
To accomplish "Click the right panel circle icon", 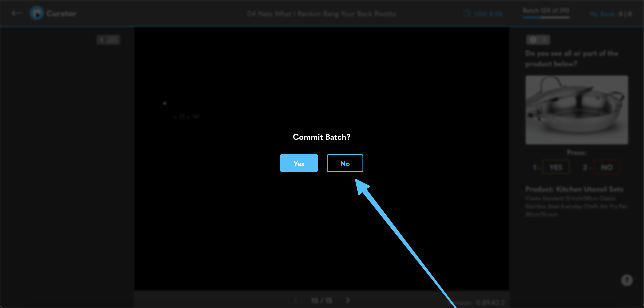I will tap(533, 40).
